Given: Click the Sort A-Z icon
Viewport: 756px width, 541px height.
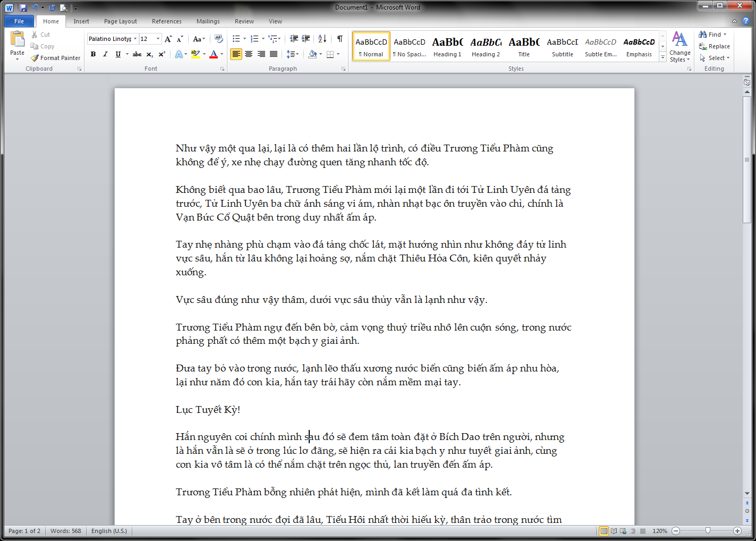Looking at the screenshot, I should coord(322,39).
